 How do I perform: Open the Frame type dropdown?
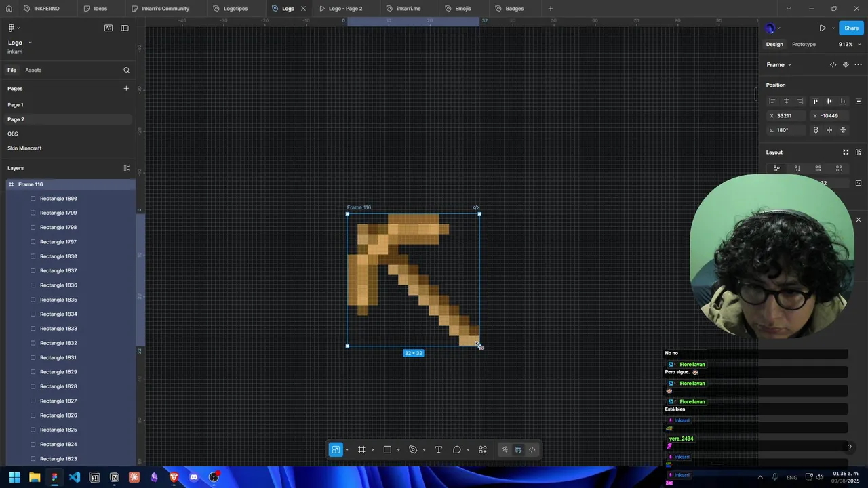click(778, 65)
